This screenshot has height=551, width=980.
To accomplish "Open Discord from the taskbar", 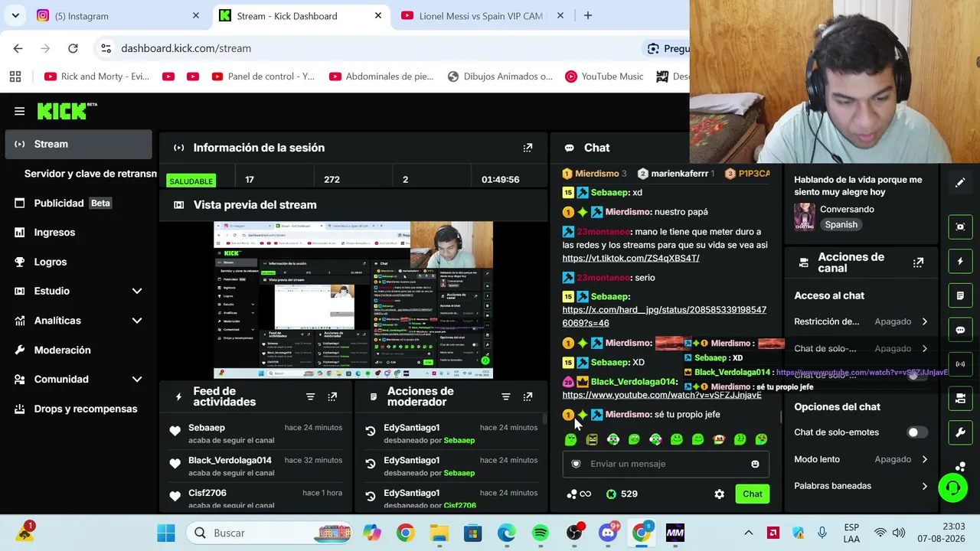I will click(x=608, y=533).
